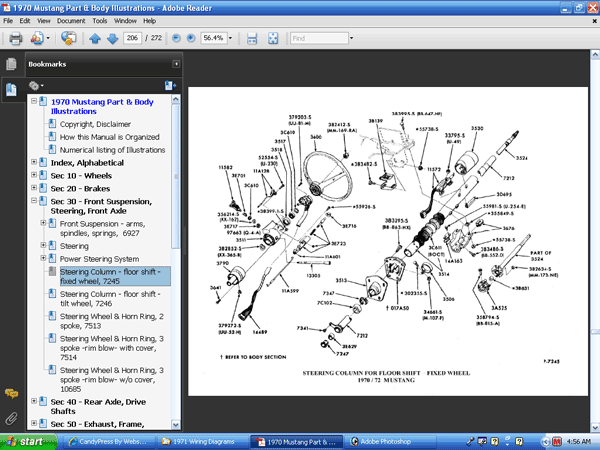Switch to CandyPress taskbar window
The height and width of the screenshot is (450, 600).
pos(108,442)
